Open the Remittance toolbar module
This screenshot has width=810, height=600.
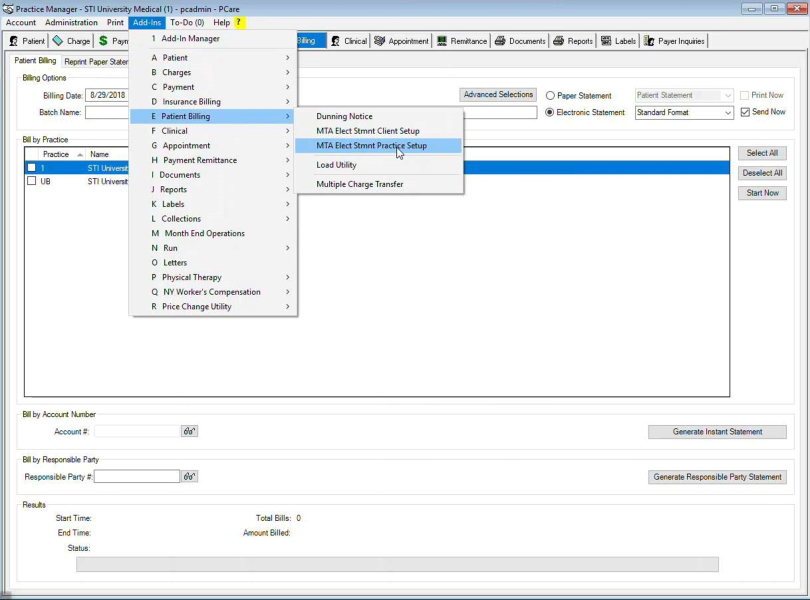click(462, 41)
